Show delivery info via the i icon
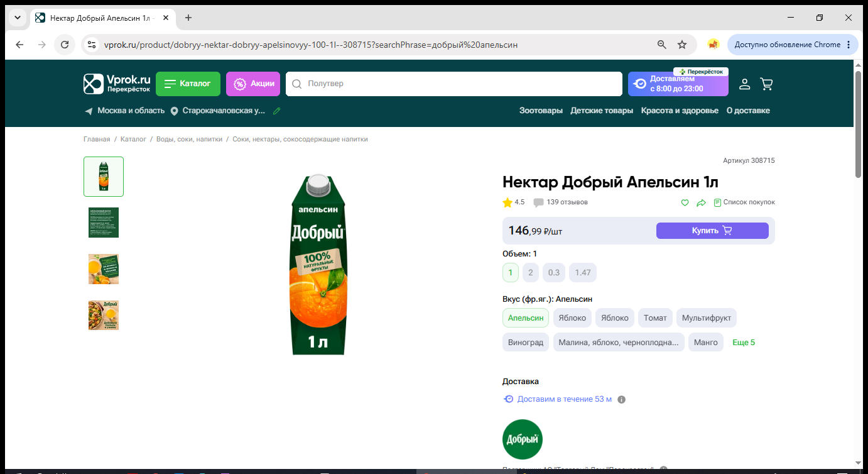This screenshot has height=474, width=868. pos(622,399)
